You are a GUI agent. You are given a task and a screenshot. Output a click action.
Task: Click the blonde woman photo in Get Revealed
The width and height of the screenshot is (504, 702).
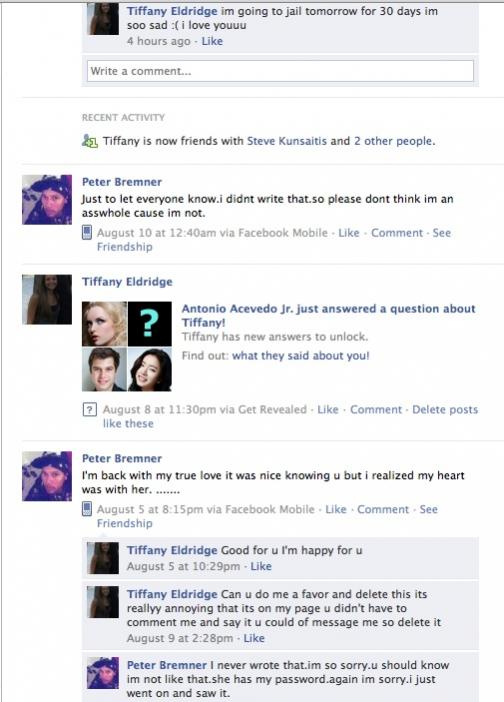coord(104,324)
